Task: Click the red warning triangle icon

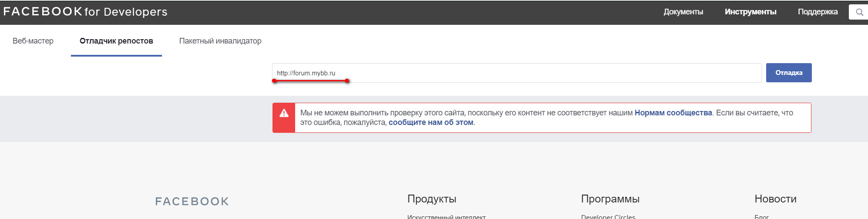Action: pos(284,113)
